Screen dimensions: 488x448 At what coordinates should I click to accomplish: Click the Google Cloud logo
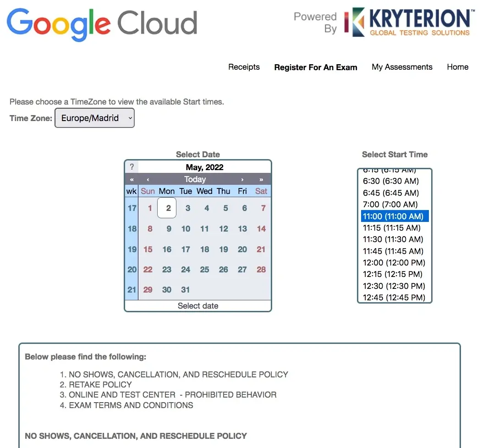102,22
